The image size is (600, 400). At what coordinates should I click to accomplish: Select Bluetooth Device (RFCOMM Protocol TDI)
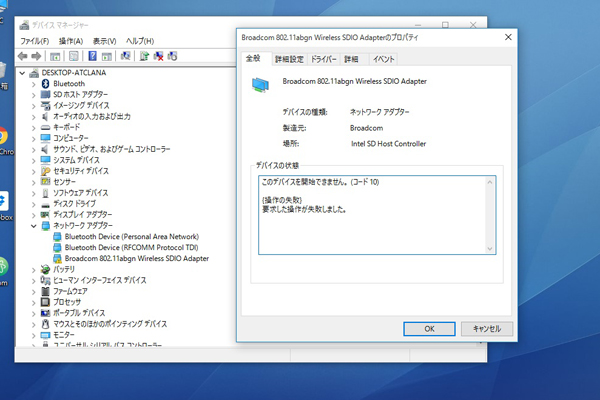[x=131, y=248]
